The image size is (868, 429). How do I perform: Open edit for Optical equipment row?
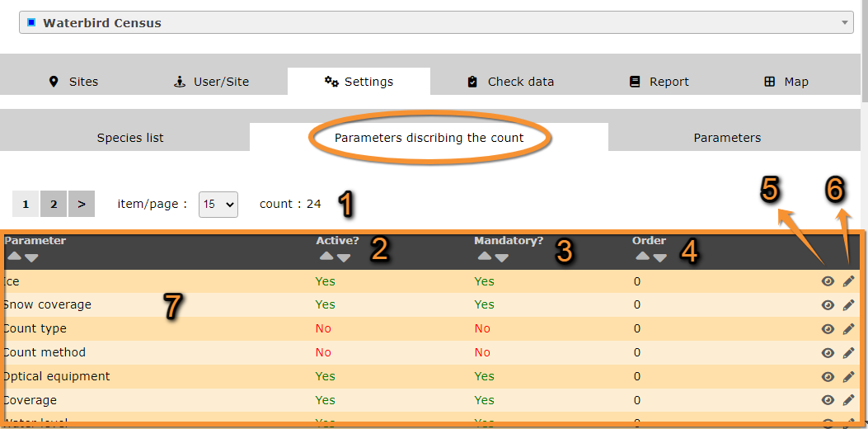[x=848, y=377]
